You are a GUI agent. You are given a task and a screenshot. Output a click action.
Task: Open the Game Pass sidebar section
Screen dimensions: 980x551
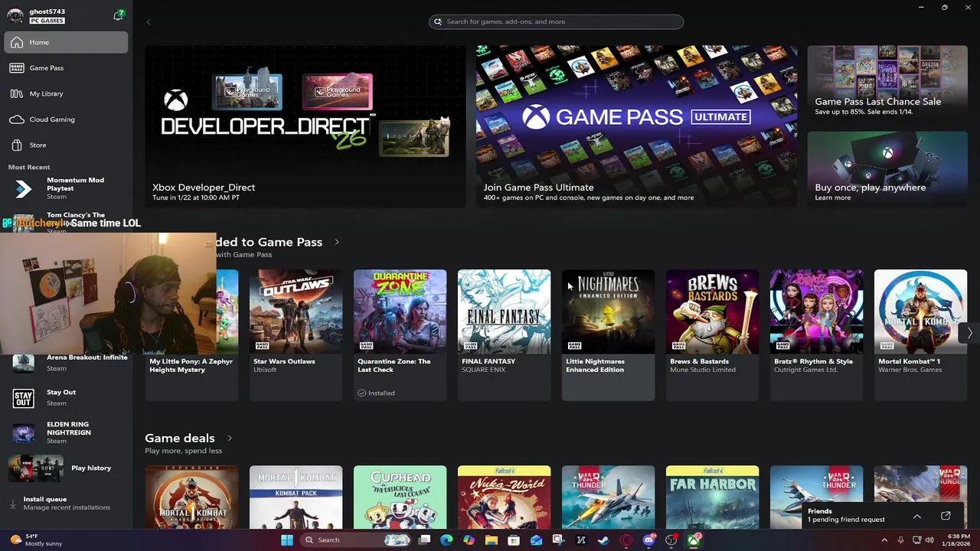pyautogui.click(x=66, y=68)
